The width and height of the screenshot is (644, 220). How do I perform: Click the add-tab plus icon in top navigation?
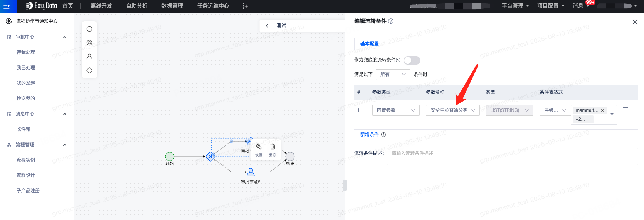246,6
